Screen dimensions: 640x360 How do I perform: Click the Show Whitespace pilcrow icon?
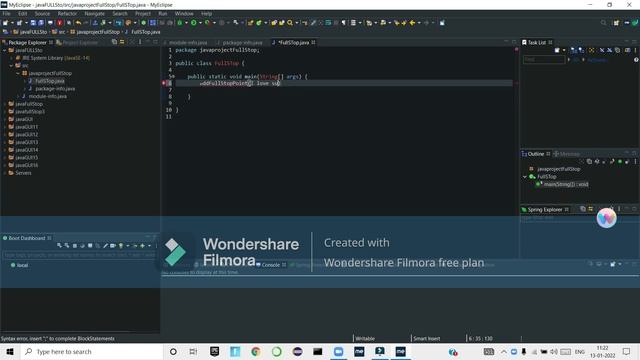click(344, 23)
